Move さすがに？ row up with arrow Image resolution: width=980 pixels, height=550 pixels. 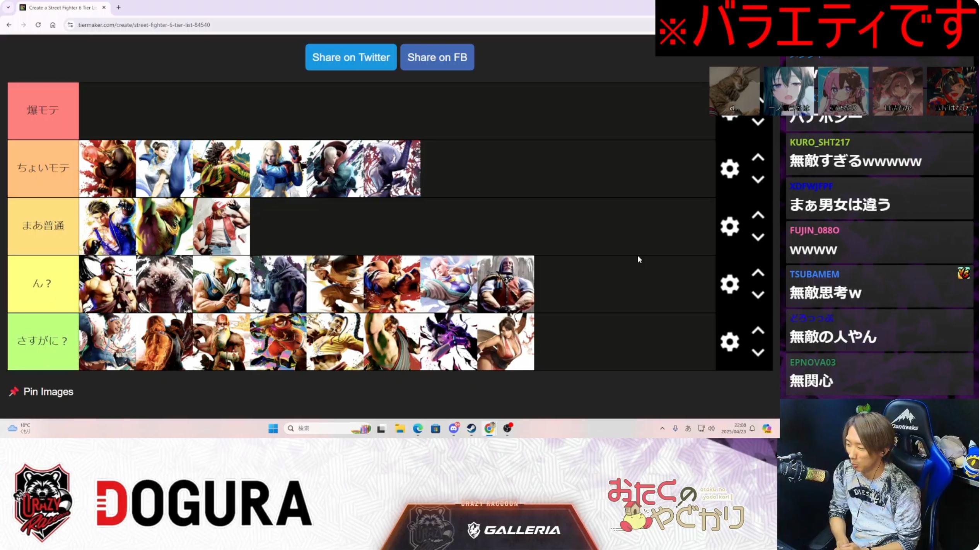click(758, 331)
